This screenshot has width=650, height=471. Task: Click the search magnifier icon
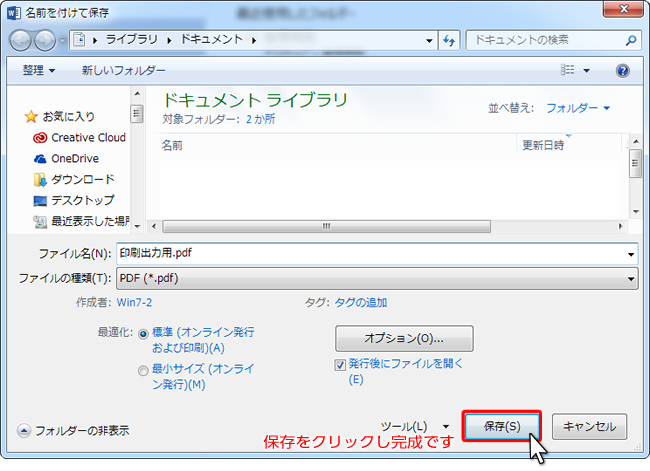pos(631,40)
